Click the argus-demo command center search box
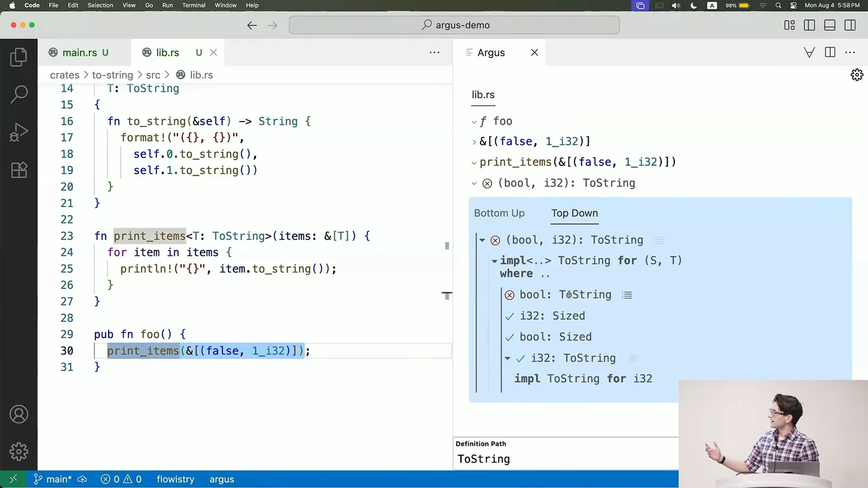 (454, 25)
